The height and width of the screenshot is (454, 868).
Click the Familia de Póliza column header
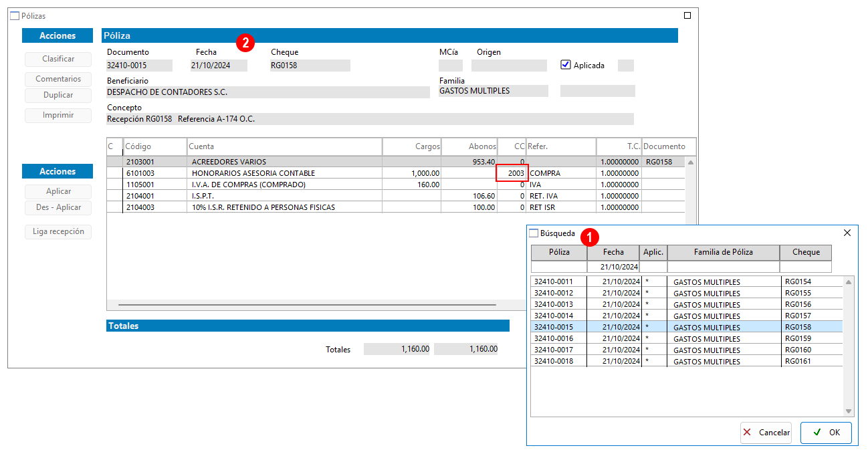click(x=724, y=252)
